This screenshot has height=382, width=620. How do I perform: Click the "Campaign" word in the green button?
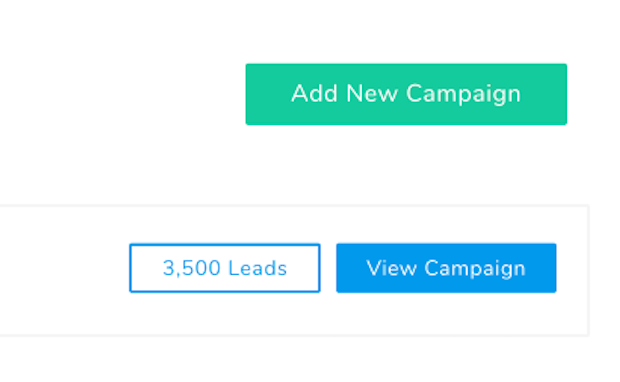[463, 95]
